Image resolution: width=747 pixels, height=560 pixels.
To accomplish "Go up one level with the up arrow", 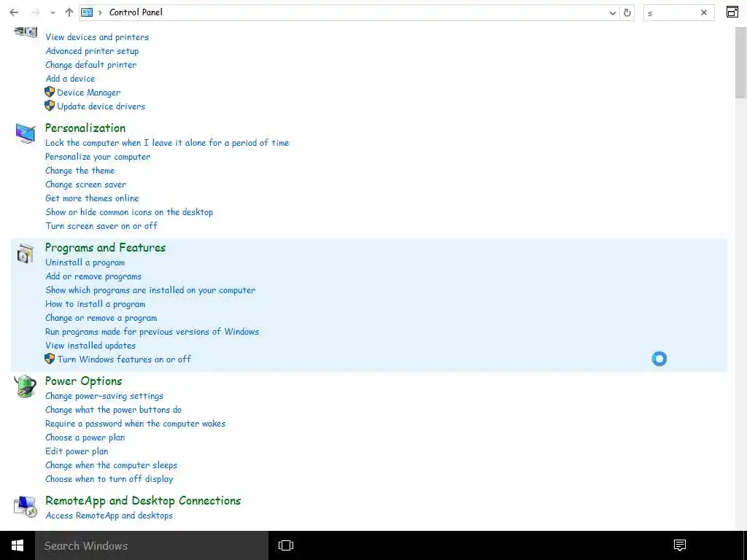I will pyautogui.click(x=69, y=12).
